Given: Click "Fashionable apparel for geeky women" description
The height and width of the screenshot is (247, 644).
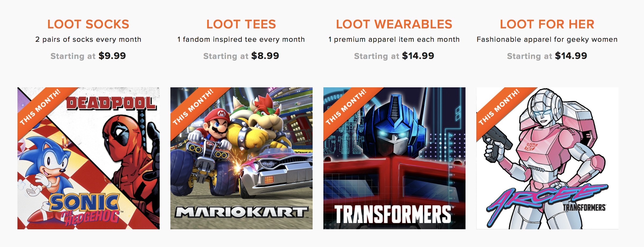Looking at the screenshot, I should 547,40.
